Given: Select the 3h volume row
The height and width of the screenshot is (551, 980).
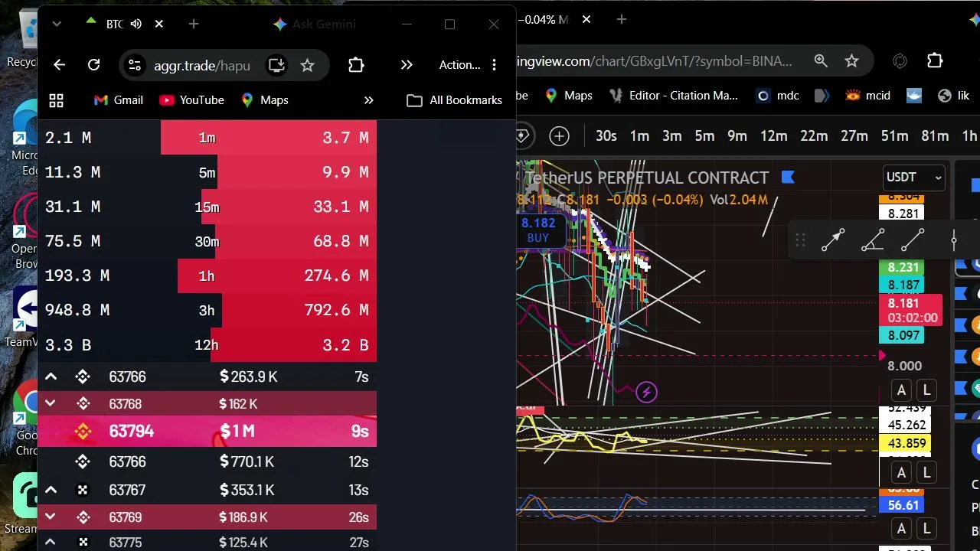Looking at the screenshot, I should pos(207,310).
